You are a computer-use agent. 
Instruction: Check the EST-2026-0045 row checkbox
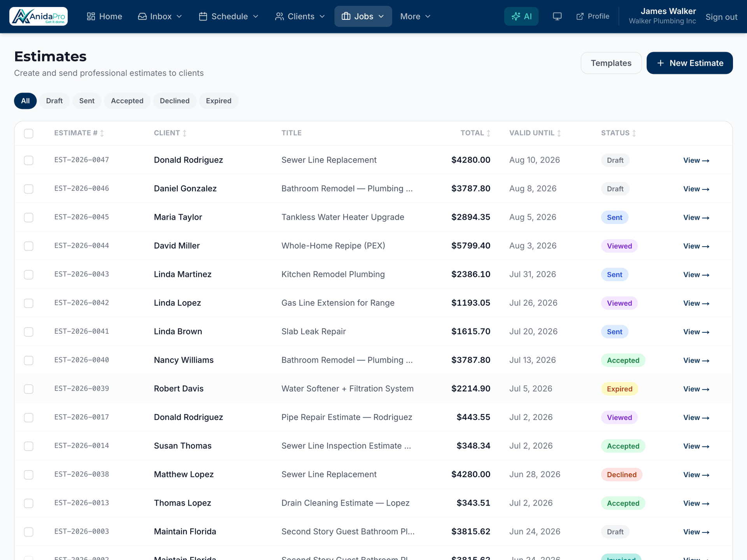point(28,217)
